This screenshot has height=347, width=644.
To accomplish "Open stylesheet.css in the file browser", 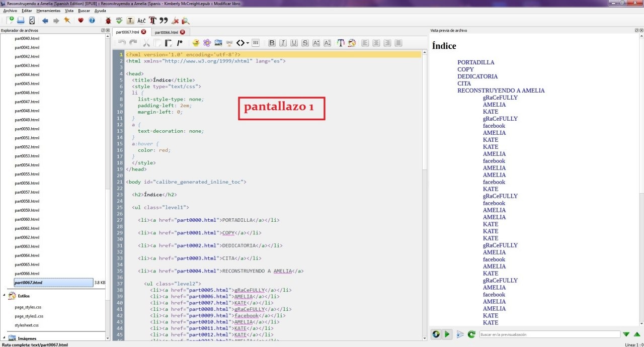I will 28,325.
